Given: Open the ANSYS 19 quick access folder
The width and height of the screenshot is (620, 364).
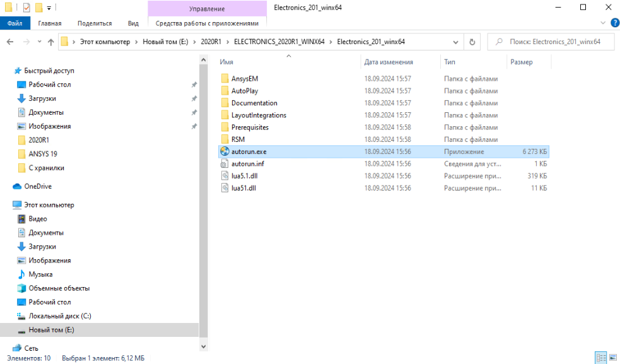Looking at the screenshot, I should coord(43,154).
